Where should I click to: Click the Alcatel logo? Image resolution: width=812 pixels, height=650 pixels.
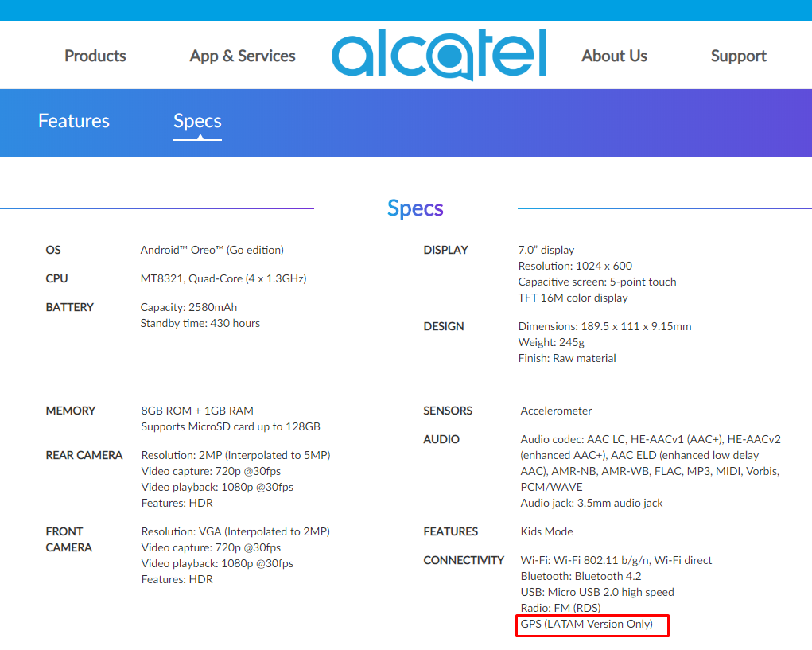pyautogui.click(x=439, y=54)
